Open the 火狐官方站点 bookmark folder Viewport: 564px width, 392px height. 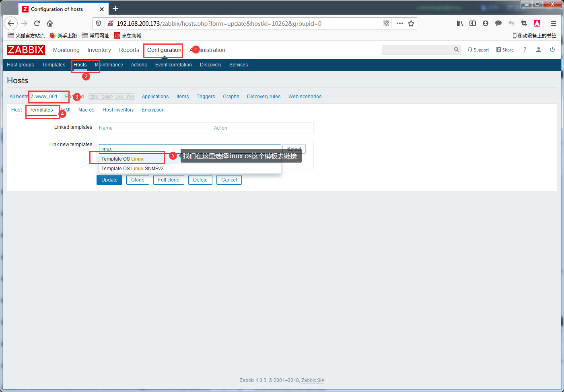pyautogui.click(x=26, y=35)
